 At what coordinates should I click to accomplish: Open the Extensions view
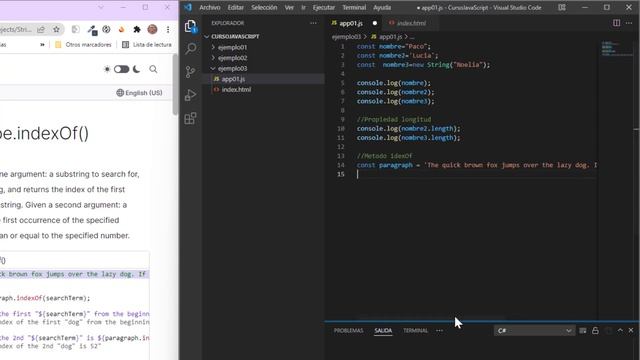[x=191, y=118]
